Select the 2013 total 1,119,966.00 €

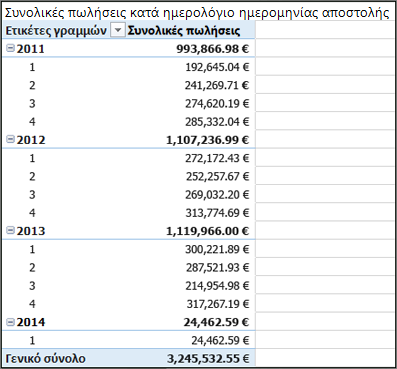click(x=208, y=231)
